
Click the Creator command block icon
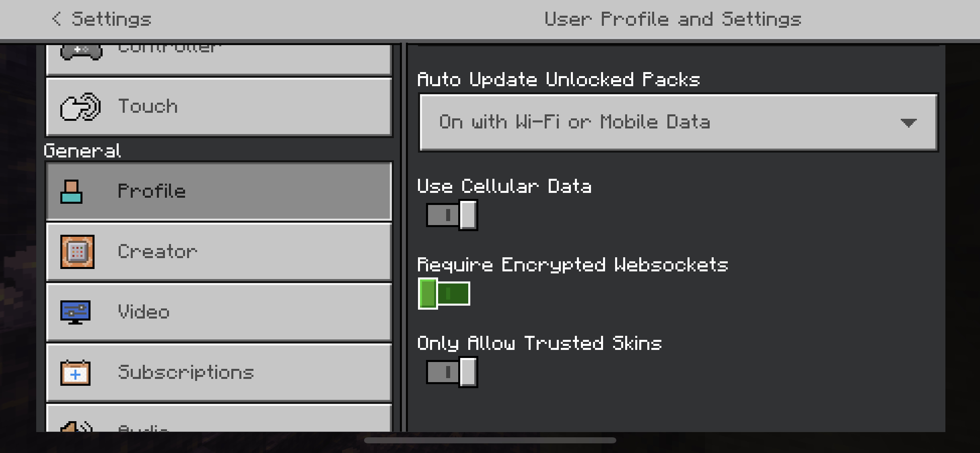77,252
